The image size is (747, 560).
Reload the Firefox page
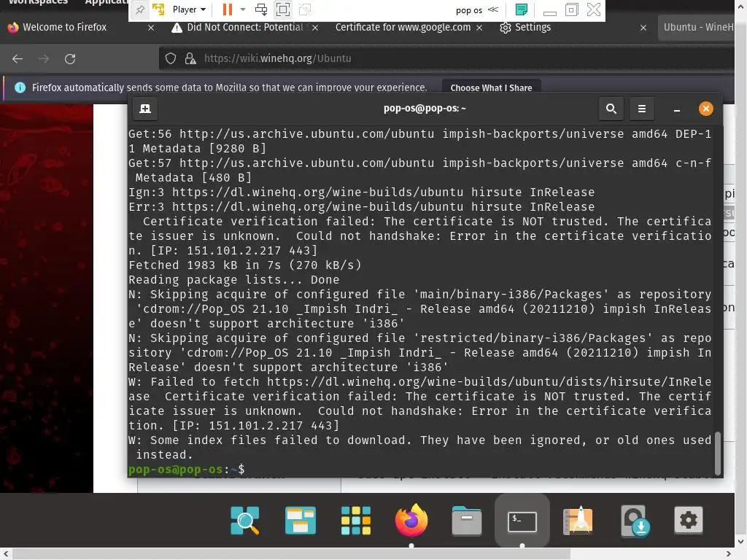(70, 58)
